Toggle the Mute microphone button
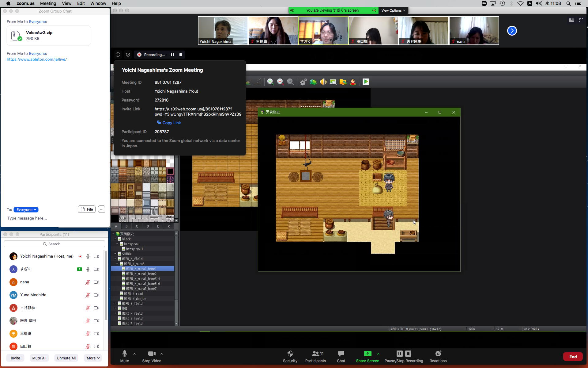 coord(125,354)
